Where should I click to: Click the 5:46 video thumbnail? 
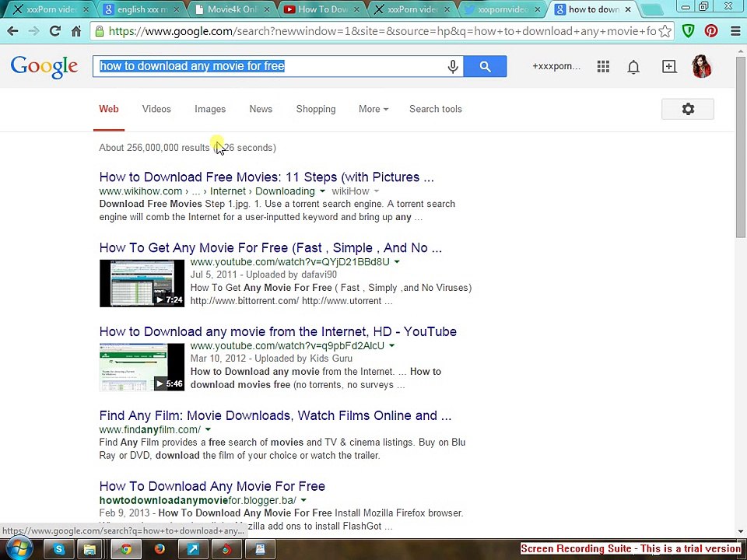pyautogui.click(x=142, y=367)
